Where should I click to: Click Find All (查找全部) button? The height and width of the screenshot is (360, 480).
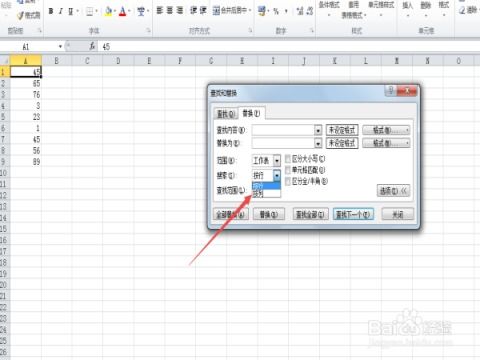(x=310, y=214)
